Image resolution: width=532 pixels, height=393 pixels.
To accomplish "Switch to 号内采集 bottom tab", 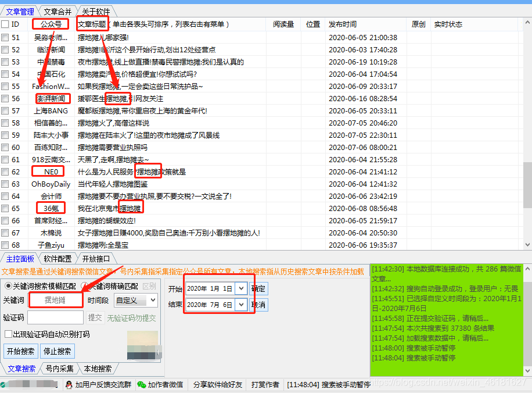I will pos(59,369).
